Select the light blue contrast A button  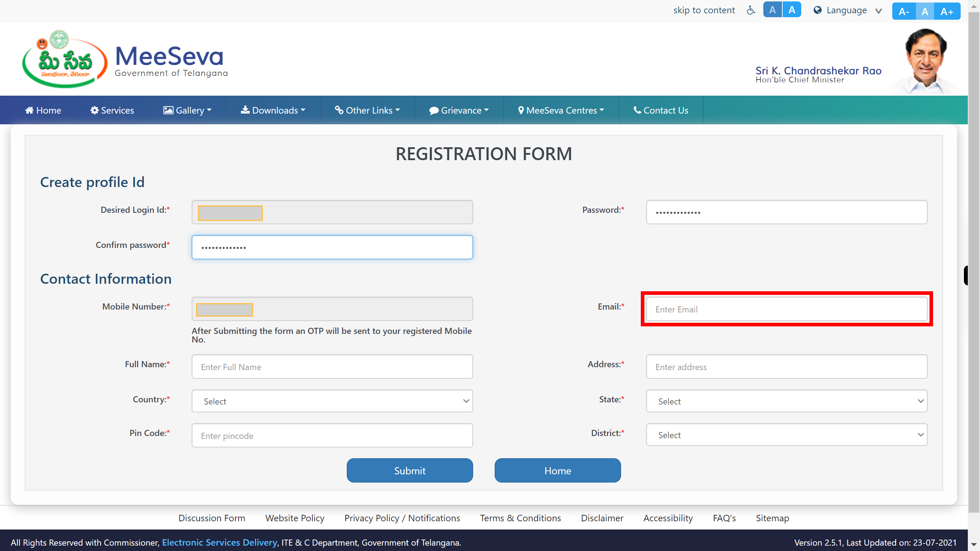tap(792, 10)
